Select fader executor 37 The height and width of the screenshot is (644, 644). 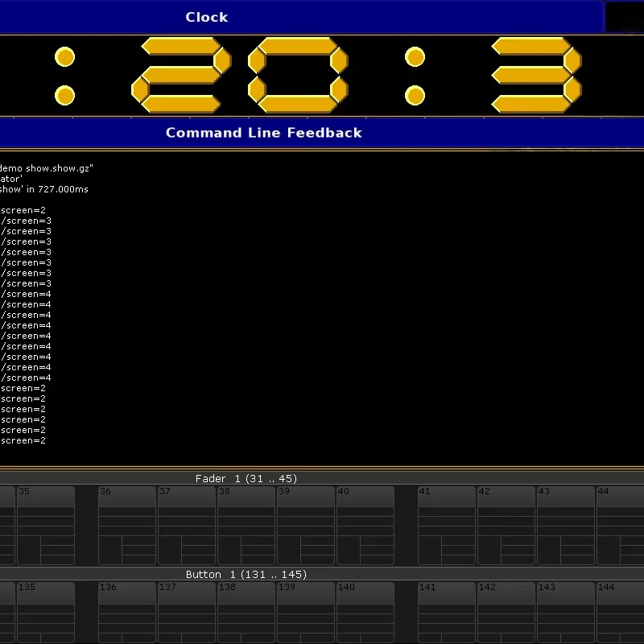tap(187, 526)
